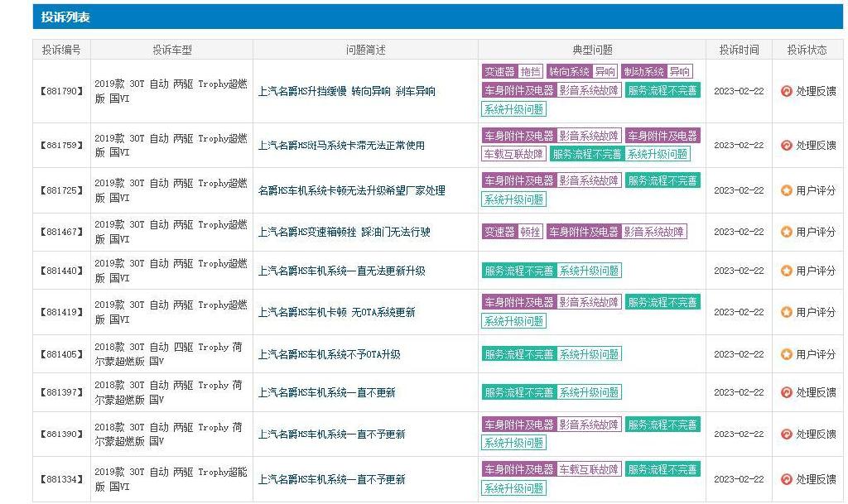Select complaint number 【881725】
The width and height of the screenshot is (848, 504).
pos(61,190)
